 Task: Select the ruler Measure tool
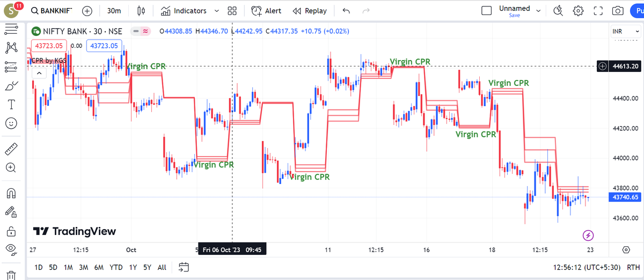pos(11,149)
